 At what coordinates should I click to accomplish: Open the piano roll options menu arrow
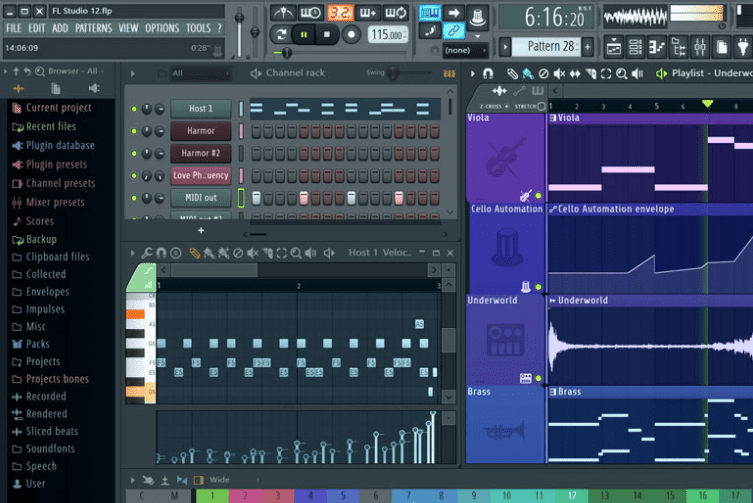click(133, 253)
